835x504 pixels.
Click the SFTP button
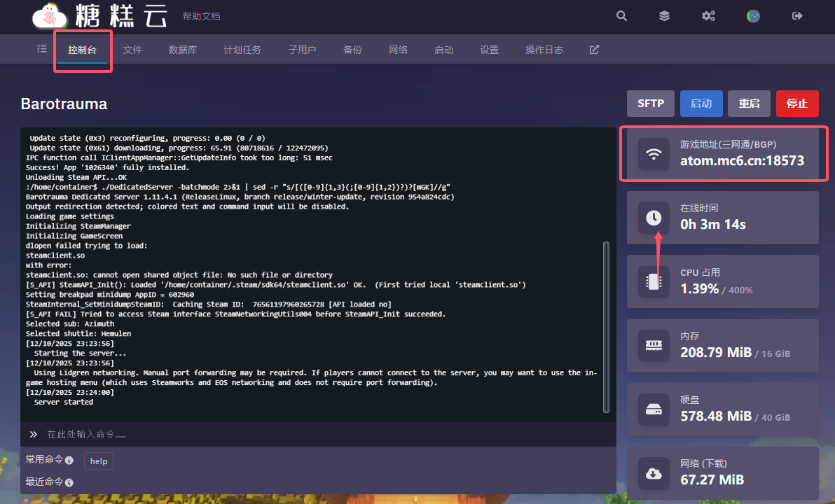click(x=651, y=104)
